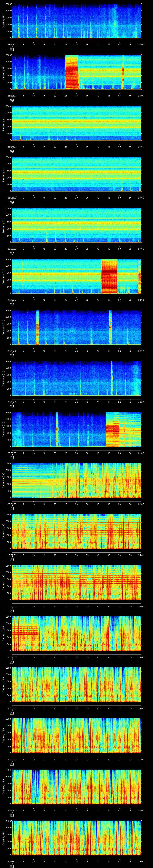Click the '23:35:00' start time label

pyautogui.click(x=12, y=708)
